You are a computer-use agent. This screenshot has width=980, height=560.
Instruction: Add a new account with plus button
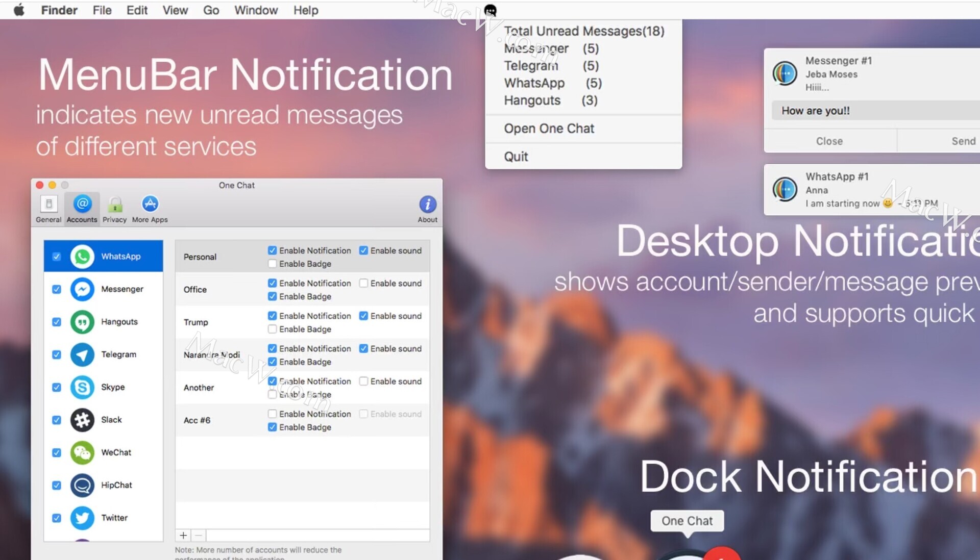tap(183, 535)
